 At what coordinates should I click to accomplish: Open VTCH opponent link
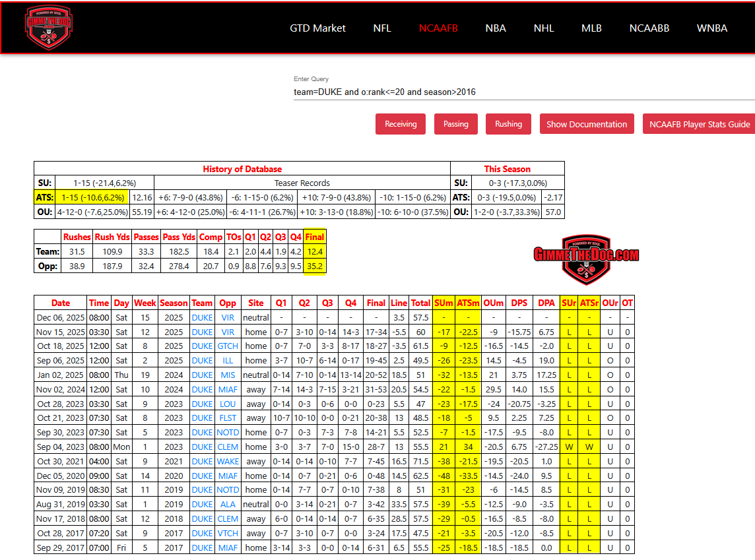click(228, 533)
